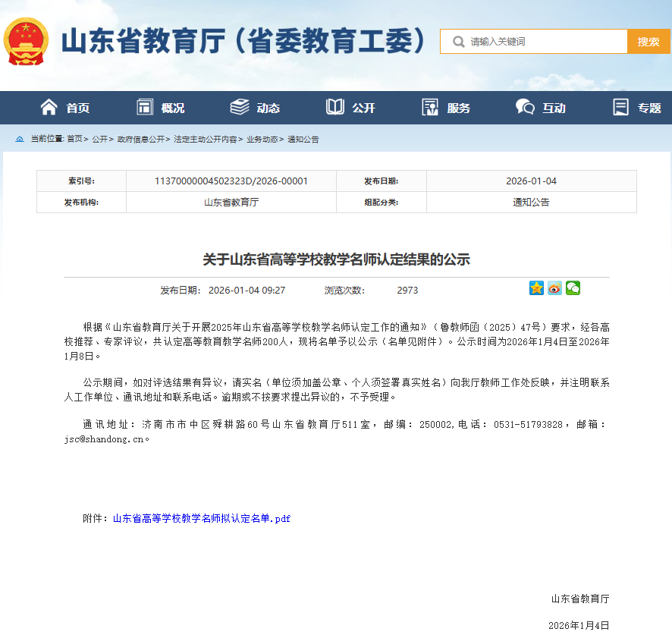Open the attachment 山东省高等学校教学名师拟认定名单.pdf
The height and width of the screenshot is (638, 672).
coord(202,519)
